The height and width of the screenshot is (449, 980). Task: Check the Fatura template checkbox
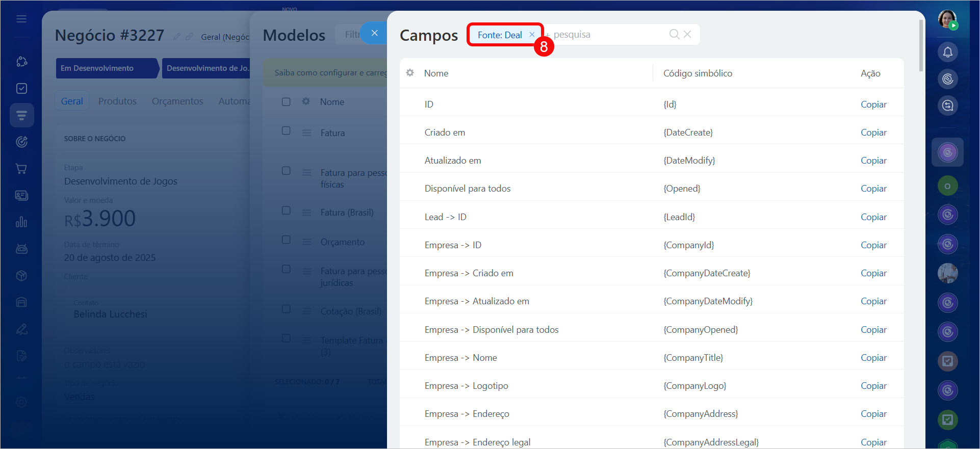[286, 131]
